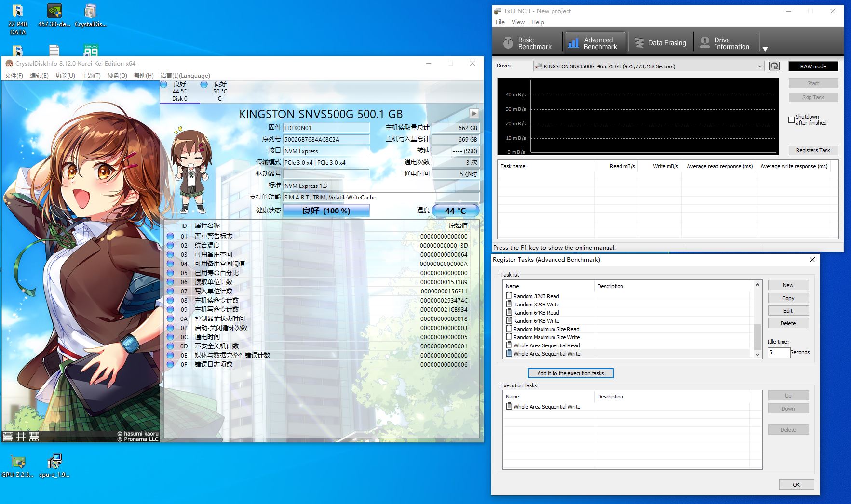This screenshot has height=504, width=851.
Task: Click the status orb for attribute 01
Action: click(170, 236)
